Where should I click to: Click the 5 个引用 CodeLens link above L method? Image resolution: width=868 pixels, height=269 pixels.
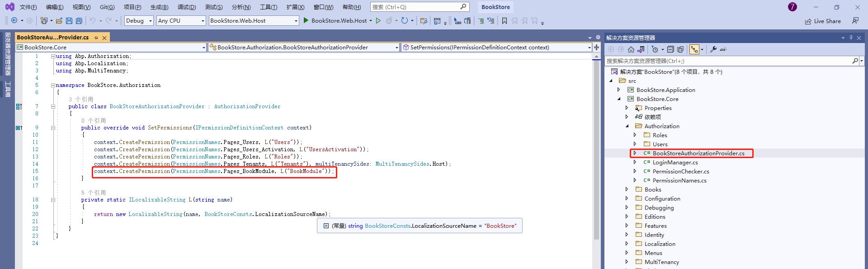(x=94, y=192)
